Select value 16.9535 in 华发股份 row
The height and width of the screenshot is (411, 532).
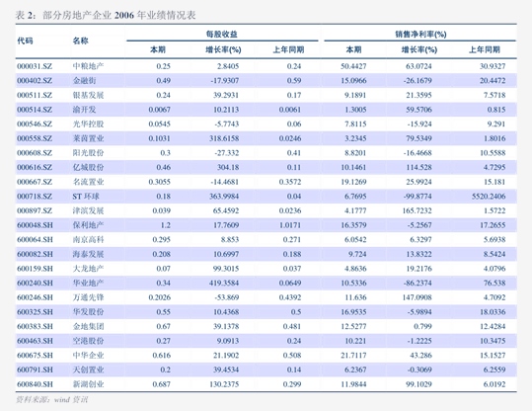353,311
